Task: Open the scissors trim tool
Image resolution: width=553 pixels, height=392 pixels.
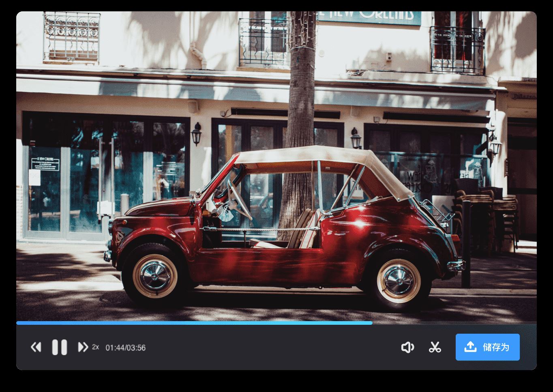Action: [x=435, y=347]
